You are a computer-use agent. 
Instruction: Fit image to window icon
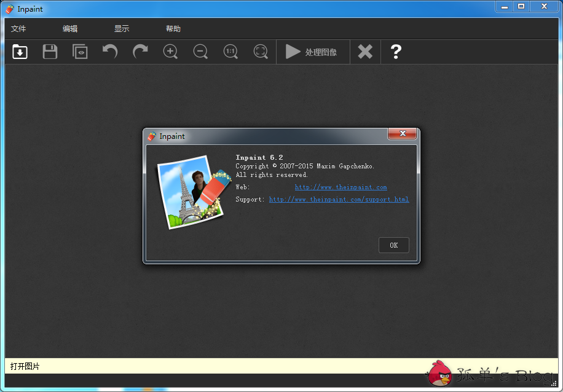[x=261, y=52]
